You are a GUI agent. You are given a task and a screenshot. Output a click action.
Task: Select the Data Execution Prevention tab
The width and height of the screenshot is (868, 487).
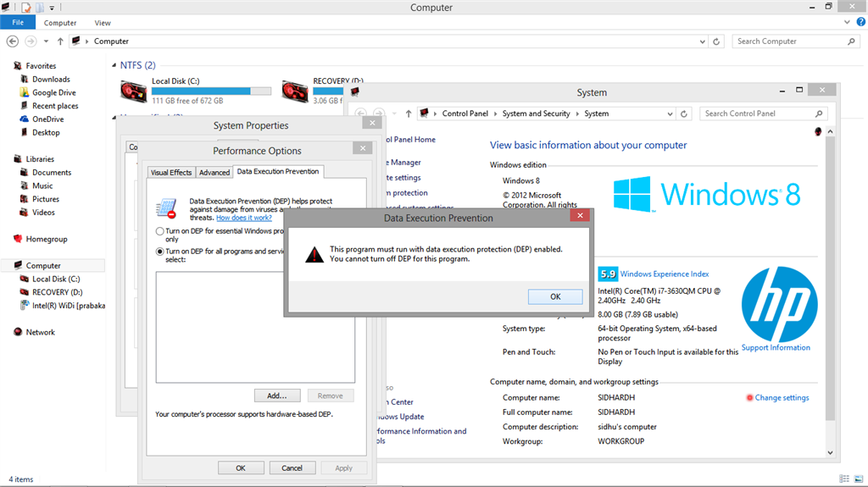click(278, 172)
